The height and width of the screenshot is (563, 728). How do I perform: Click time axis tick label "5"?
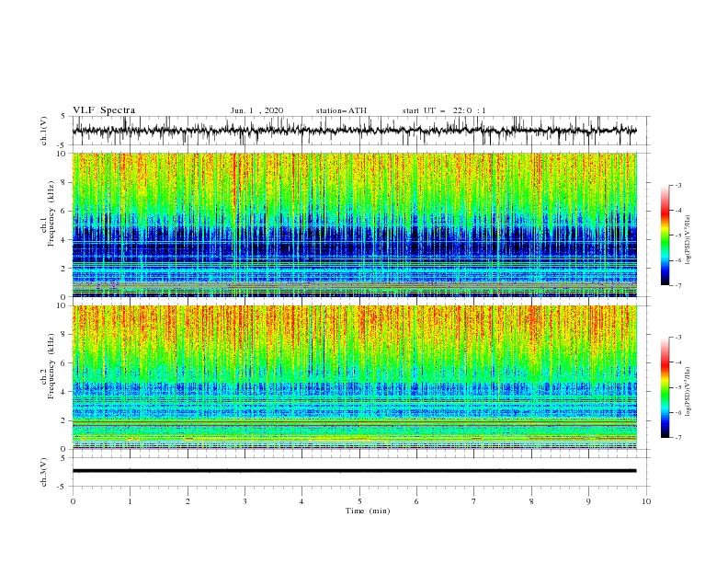(359, 501)
